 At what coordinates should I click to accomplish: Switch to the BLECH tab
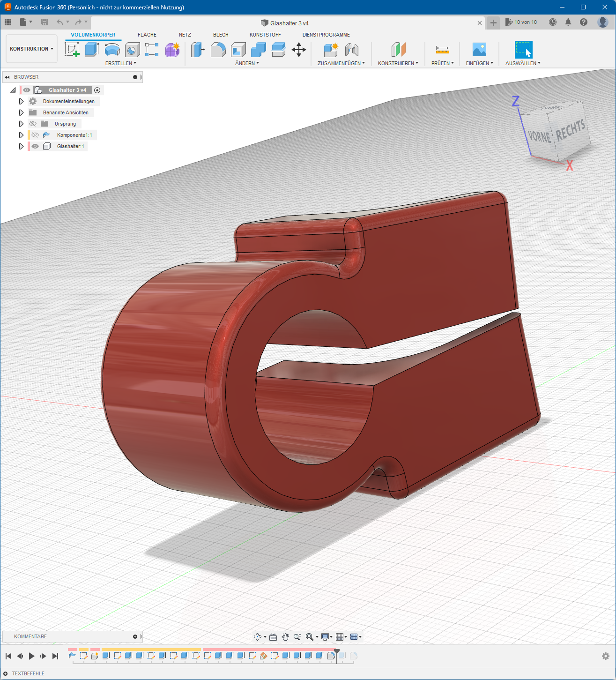point(221,35)
